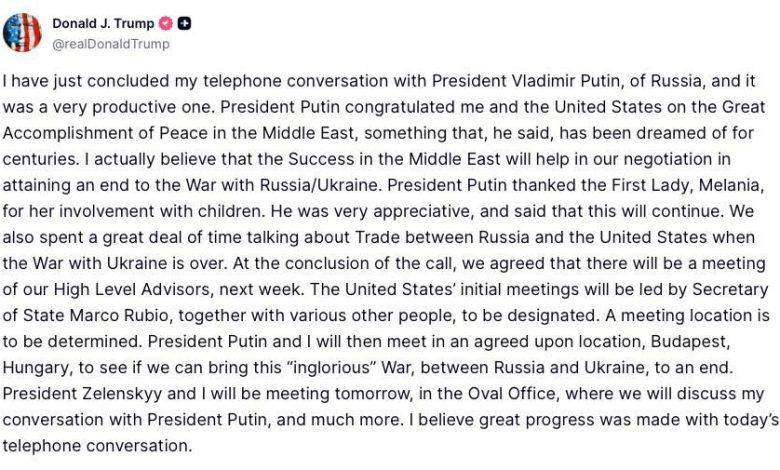Click the pink verified checkmark badge

click(165, 23)
